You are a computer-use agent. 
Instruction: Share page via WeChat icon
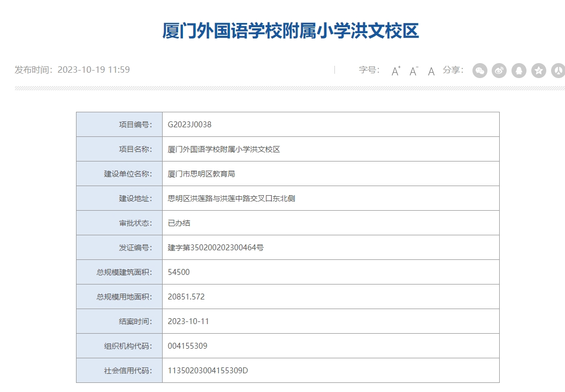click(479, 71)
